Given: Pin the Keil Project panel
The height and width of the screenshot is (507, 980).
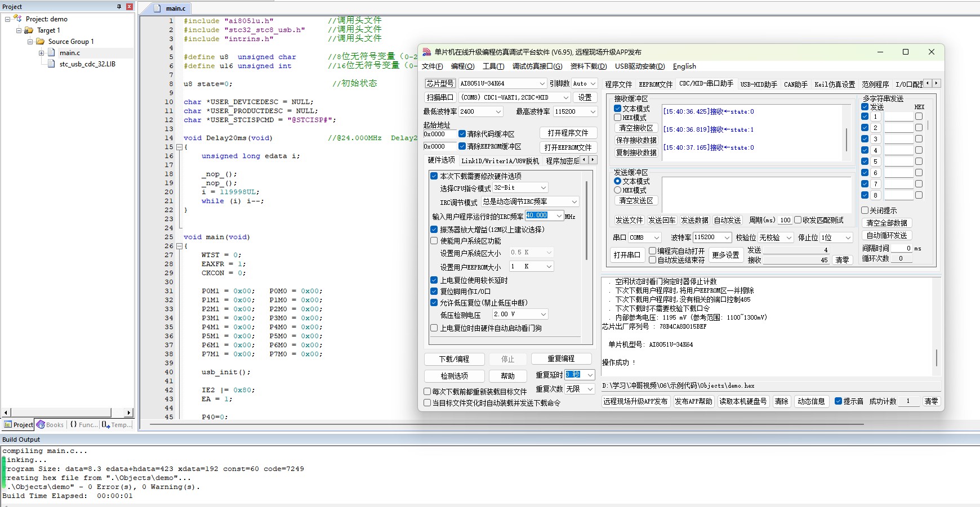Looking at the screenshot, I should pos(119,7).
